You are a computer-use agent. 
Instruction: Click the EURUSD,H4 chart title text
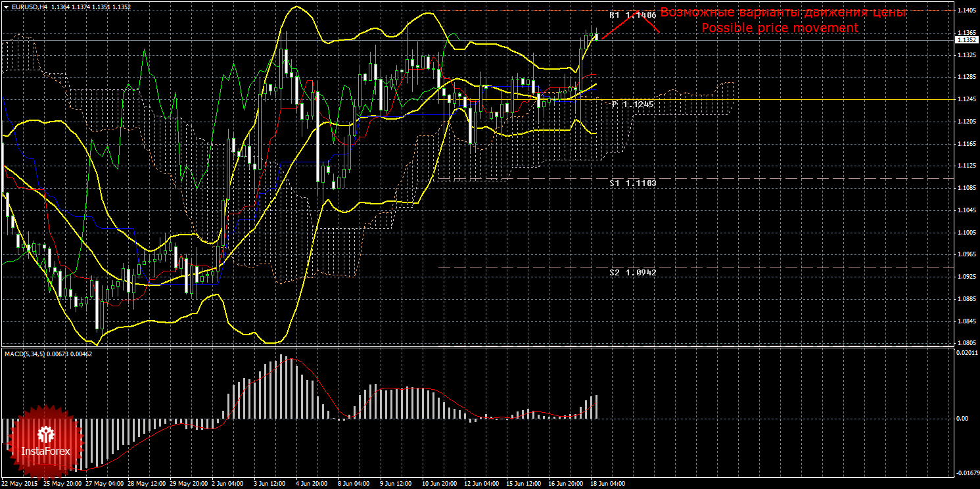tap(28, 7)
